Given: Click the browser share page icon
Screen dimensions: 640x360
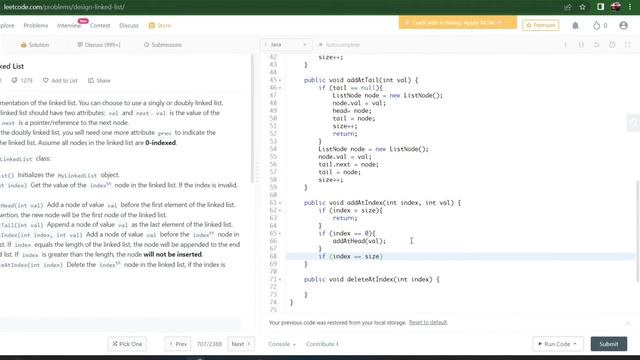Looking at the screenshot, I should (x=568, y=7).
